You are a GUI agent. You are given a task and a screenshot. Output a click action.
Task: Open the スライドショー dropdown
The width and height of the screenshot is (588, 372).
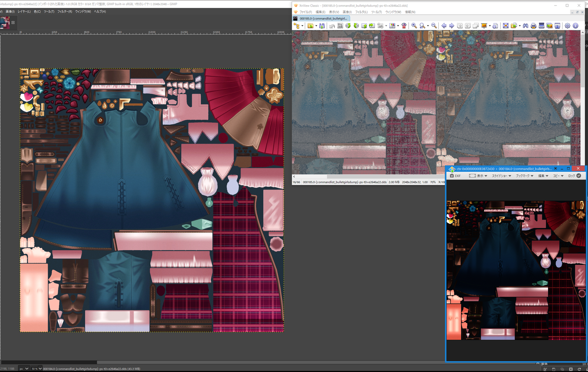tap(501, 176)
